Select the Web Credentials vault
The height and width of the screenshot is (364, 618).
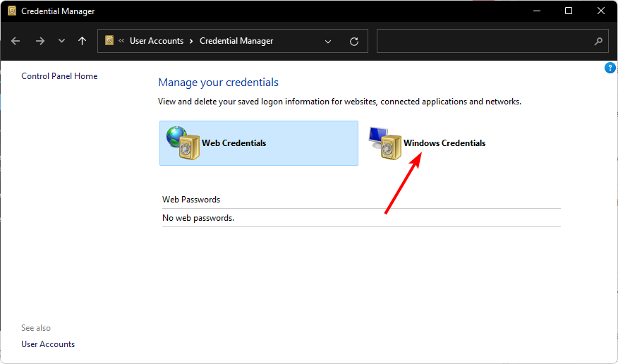[258, 143]
